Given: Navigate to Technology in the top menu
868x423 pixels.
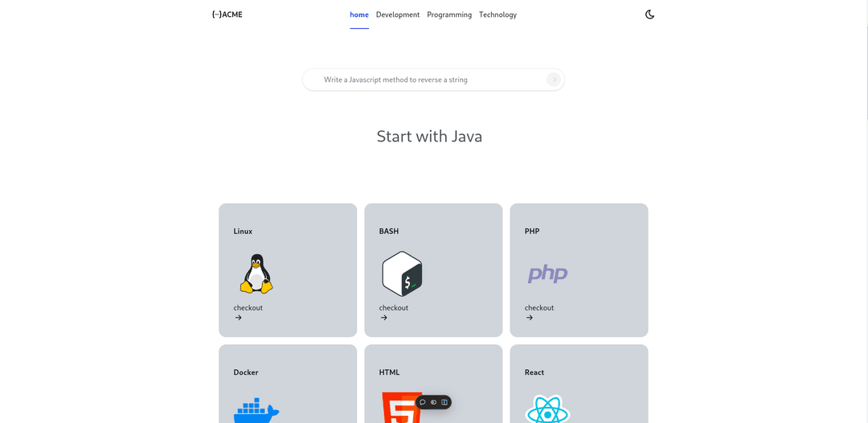Looking at the screenshot, I should coord(497,15).
